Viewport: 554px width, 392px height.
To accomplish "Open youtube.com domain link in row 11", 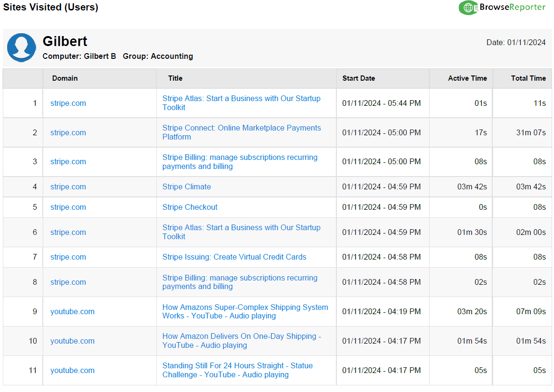I will 72,371.
